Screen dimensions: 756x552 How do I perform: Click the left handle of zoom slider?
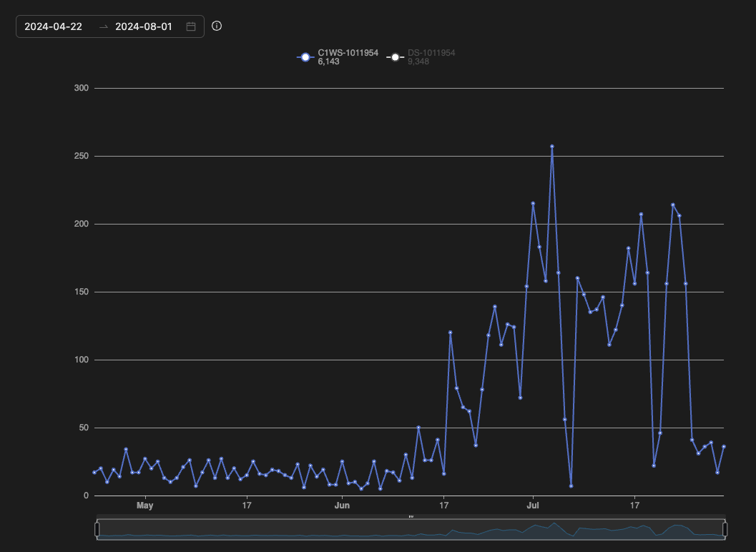click(x=97, y=529)
